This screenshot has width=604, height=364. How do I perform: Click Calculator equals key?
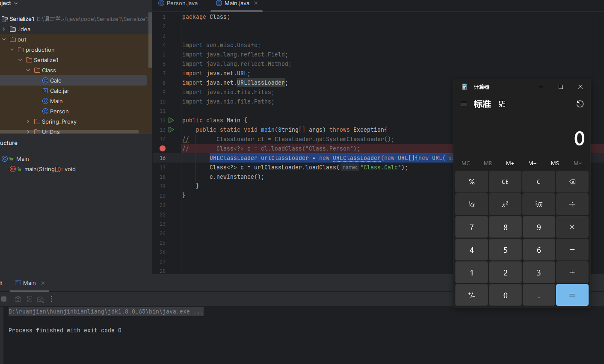tap(572, 295)
